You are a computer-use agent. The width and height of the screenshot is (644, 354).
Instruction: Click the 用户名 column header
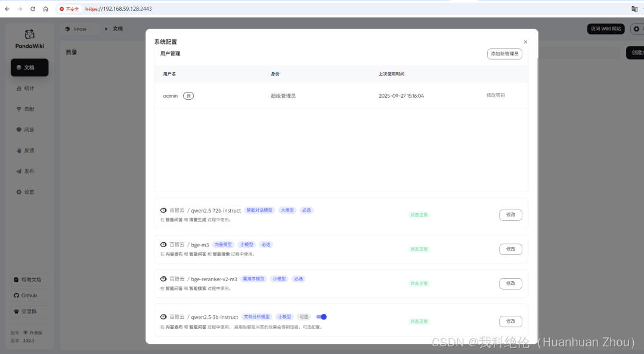(x=169, y=74)
